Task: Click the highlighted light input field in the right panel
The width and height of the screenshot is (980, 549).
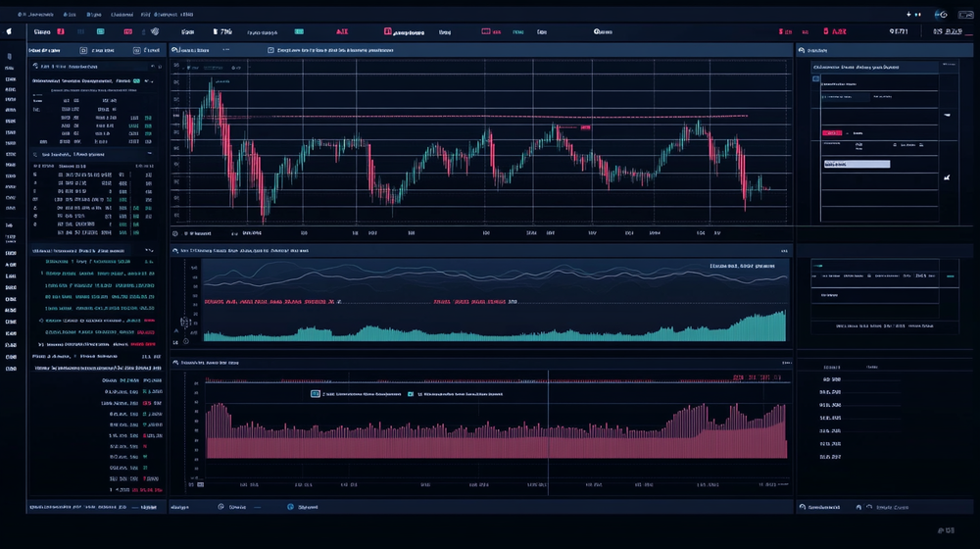Action: tap(857, 165)
